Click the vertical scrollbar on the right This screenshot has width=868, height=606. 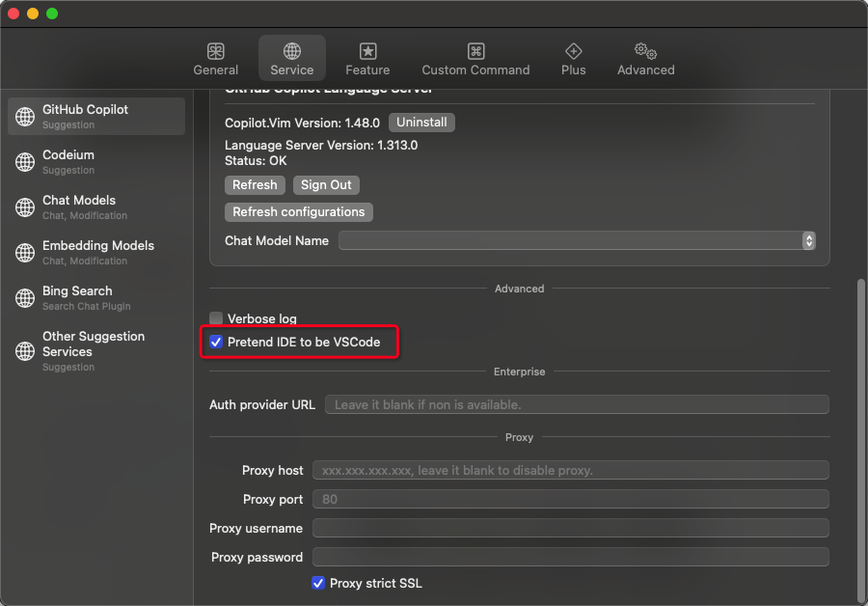tap(861, 441)
